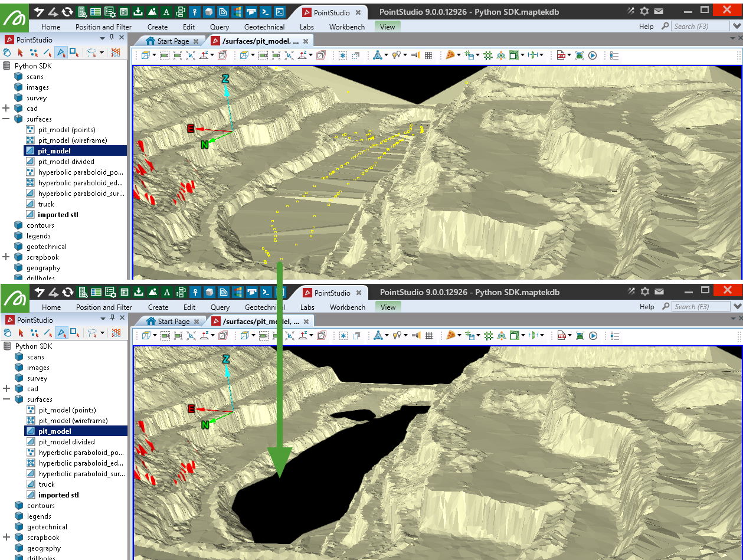This screenshot has height=560, width=743.
Task: Click the grid icon in the upper view toolbar
Action: [428, 55]
